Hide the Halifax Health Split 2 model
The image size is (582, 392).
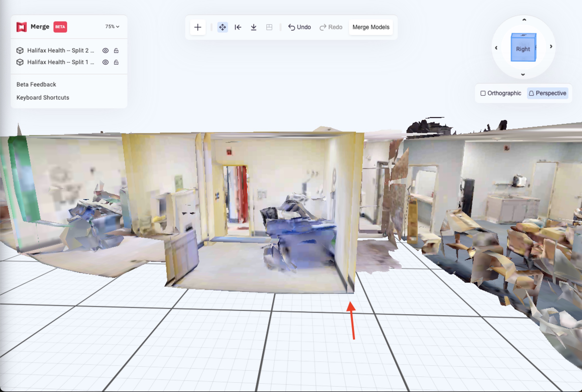click(106, 51)
